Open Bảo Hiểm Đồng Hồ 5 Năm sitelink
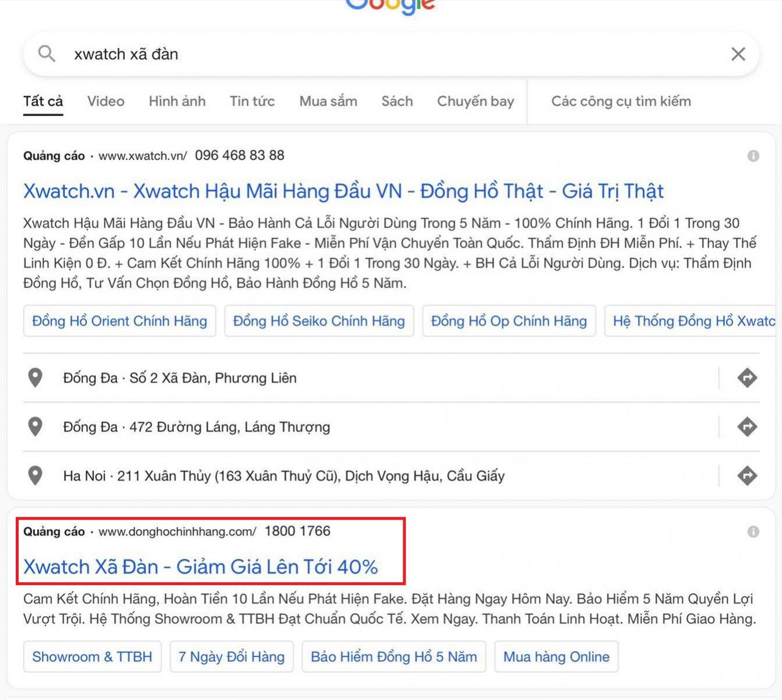This screenshot has height=700, width=782. (394, 657)
